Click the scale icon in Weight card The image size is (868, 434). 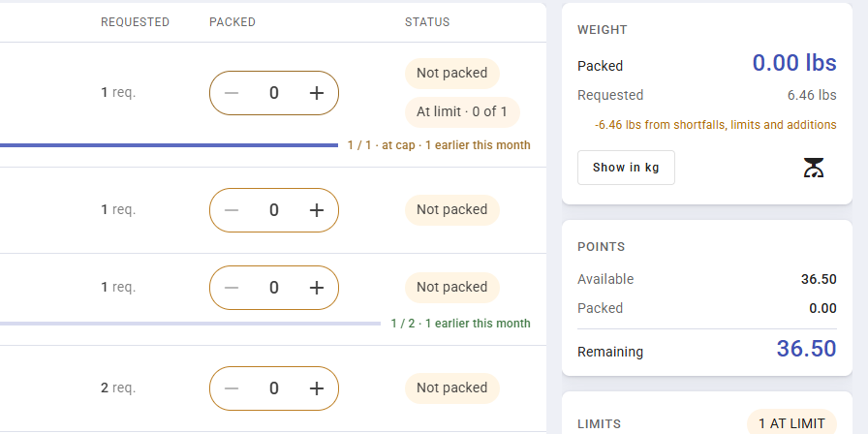pyautogui.click(x=814, y=168)
